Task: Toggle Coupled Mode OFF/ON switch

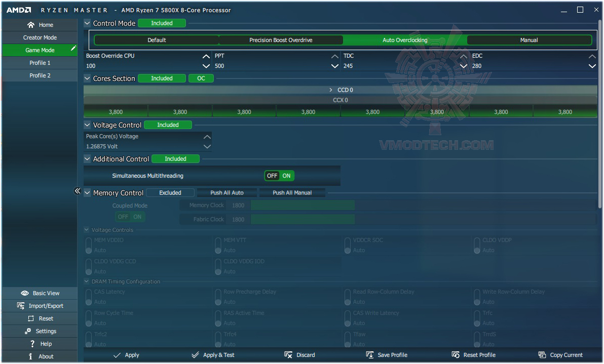Action: (x=130, y=217)
